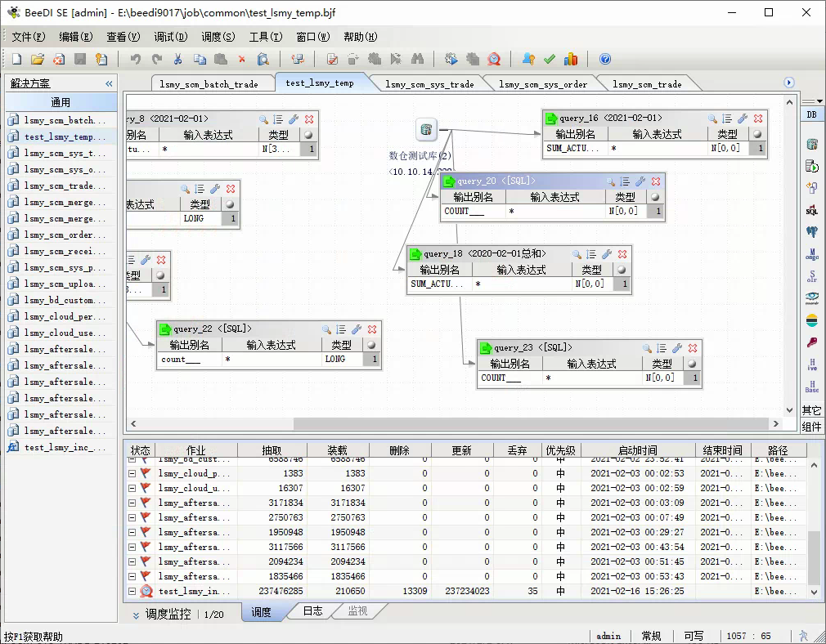Click the Cut scissors toolbar icon
This screenshot has height=644, width=826.
pyautogui.click(x=178, y=59)
